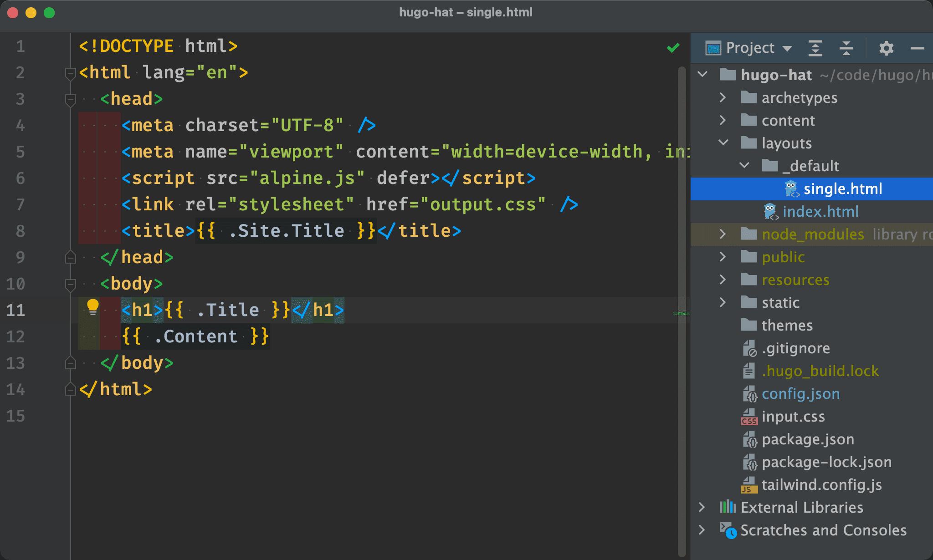This screenshot has height=560, width=933.
Task: Collapse the body tag fold marker on line 10
Action: click(70, 285)
